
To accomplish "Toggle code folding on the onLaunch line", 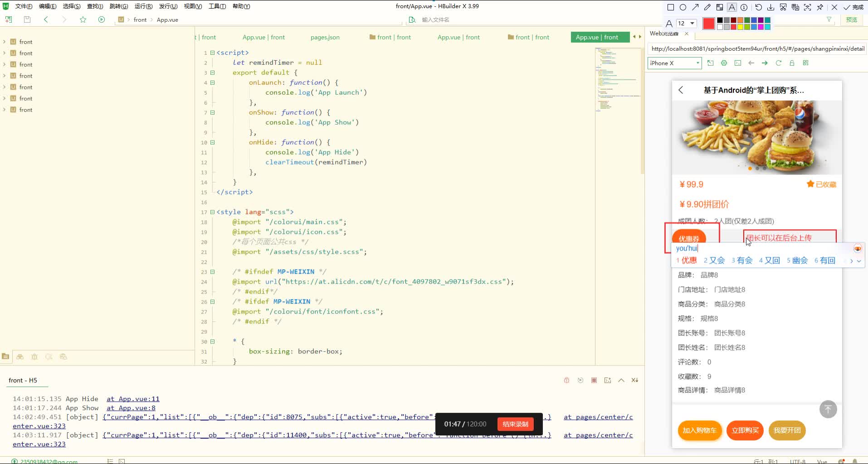I will [x=212, y=82].
